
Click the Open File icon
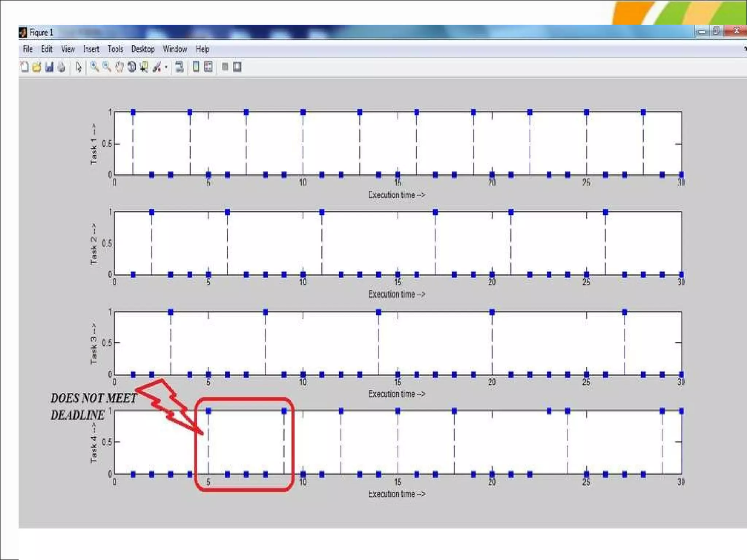pyautogui.click(x=36, y=67)
